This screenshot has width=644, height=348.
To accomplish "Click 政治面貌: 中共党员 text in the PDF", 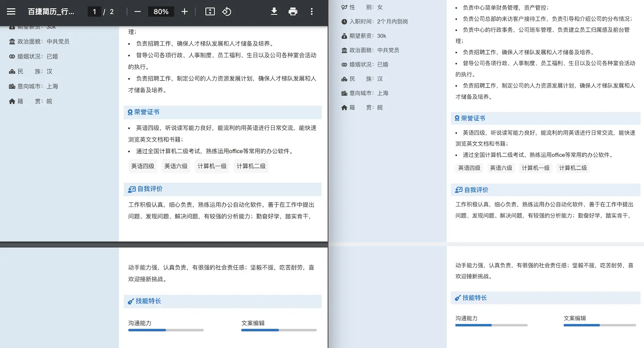I will 43,42.
